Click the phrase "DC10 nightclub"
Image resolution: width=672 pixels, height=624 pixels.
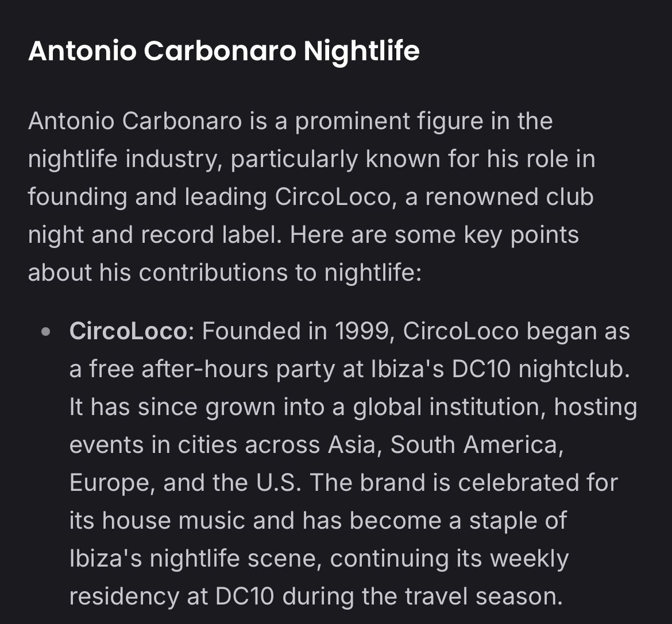tap(540, 369)
